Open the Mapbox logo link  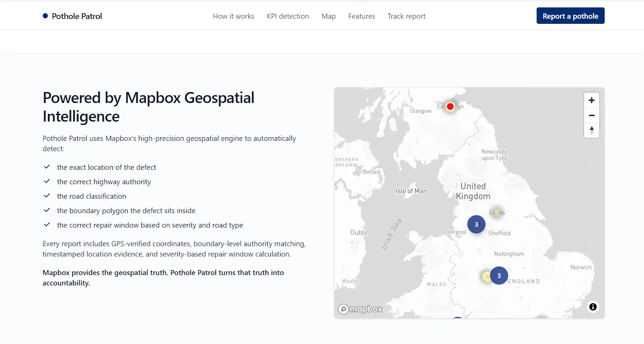point(360,309)
